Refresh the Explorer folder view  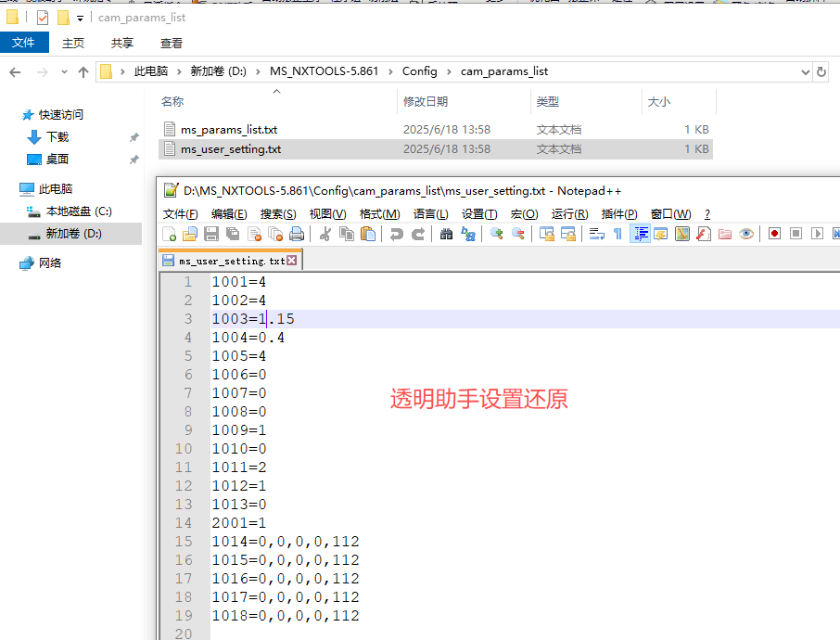821,71
